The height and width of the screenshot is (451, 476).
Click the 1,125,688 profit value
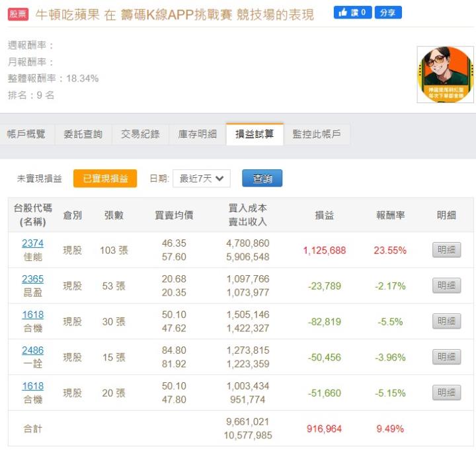point(325,250)
